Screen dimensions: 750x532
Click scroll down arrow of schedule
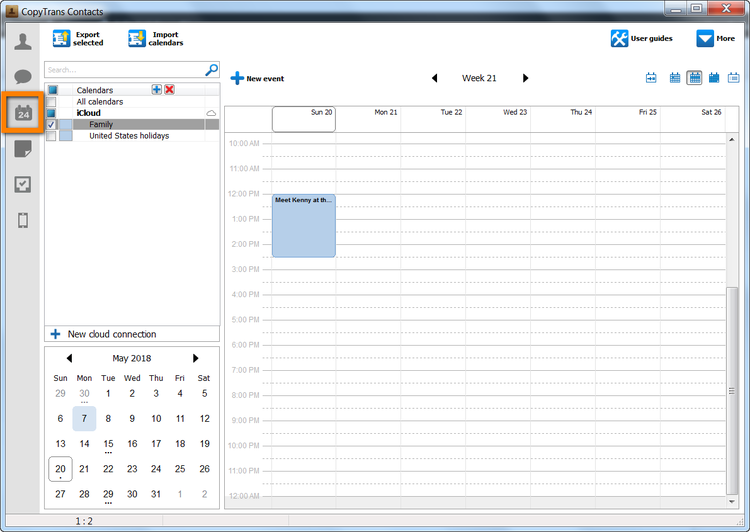[732, 501]
